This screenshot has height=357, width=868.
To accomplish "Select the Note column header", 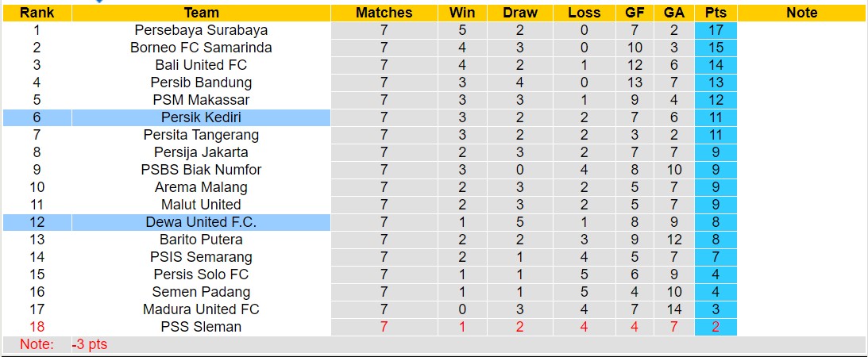I will click(801, 13).
